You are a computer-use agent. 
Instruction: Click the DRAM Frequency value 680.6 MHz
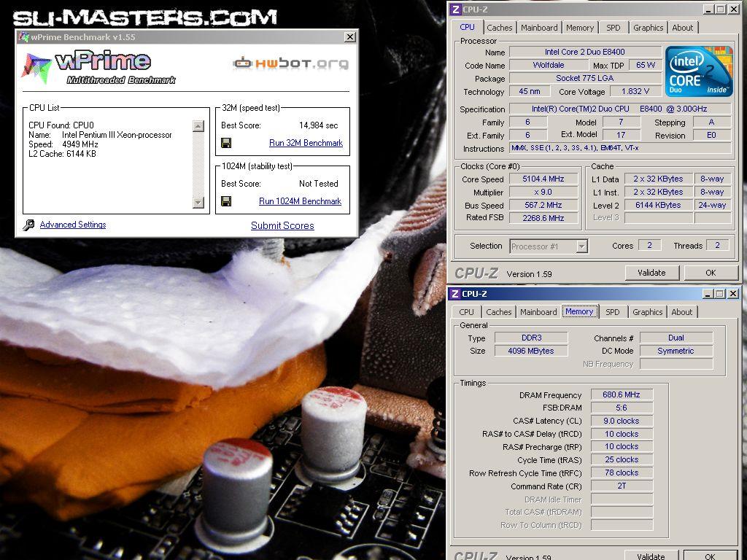click(x=622, y=394)
